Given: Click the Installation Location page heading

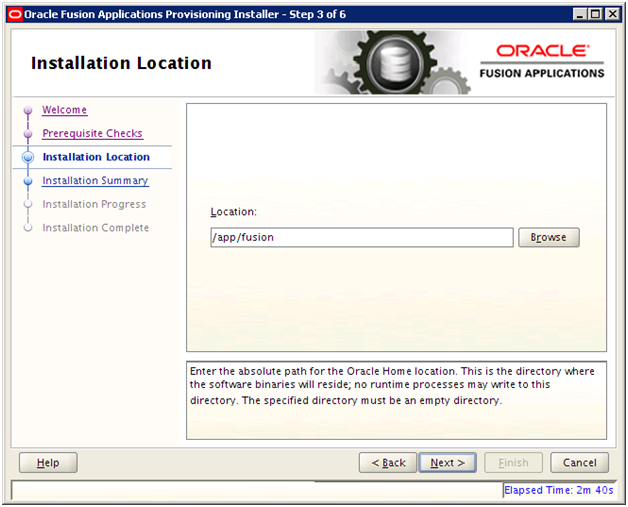Looking at the screenshot, I should [x=121, y=63].
